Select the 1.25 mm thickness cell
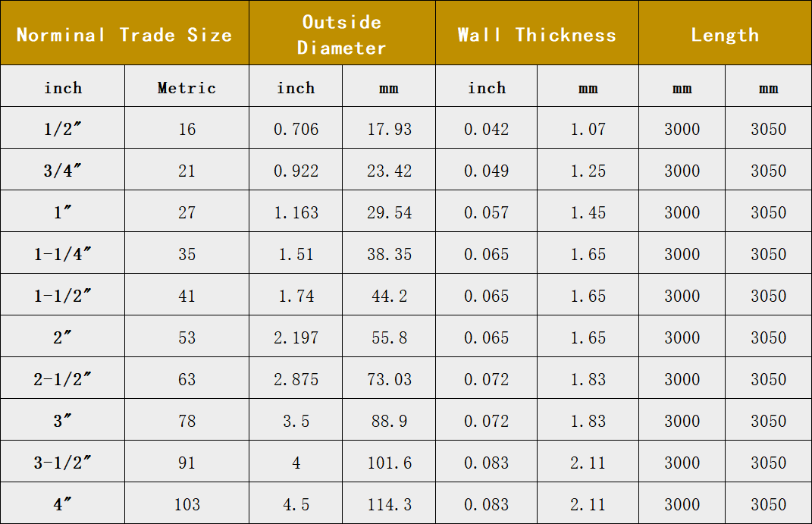This screenshot has height=524, width=812. (x=588, y=171)
